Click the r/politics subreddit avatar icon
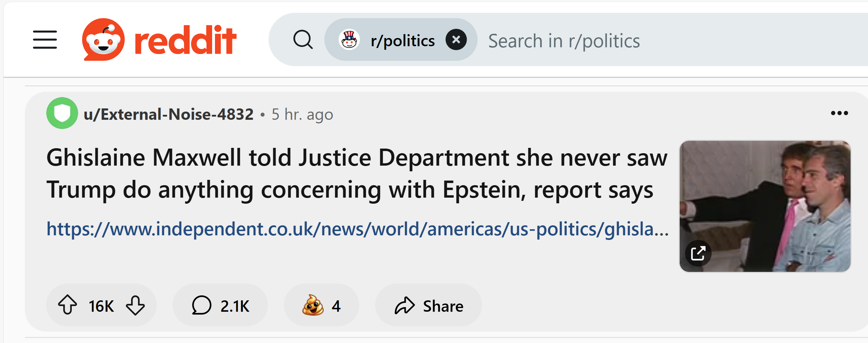The width and height of the screenshot is (868, 343). (349, 39)
